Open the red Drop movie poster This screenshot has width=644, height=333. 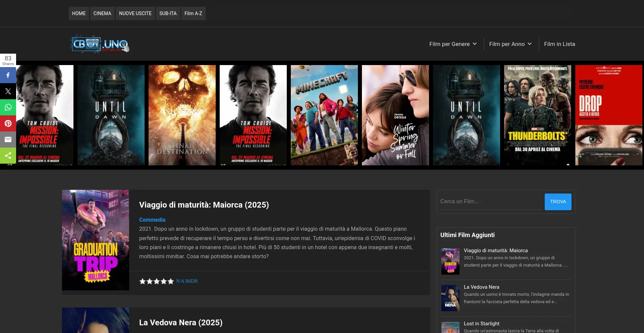coord(609,115)
